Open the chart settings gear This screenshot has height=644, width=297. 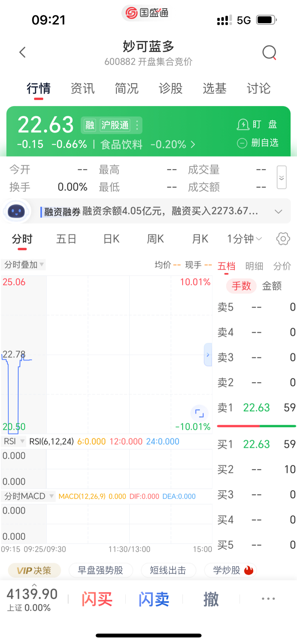(x=283, y=239)
